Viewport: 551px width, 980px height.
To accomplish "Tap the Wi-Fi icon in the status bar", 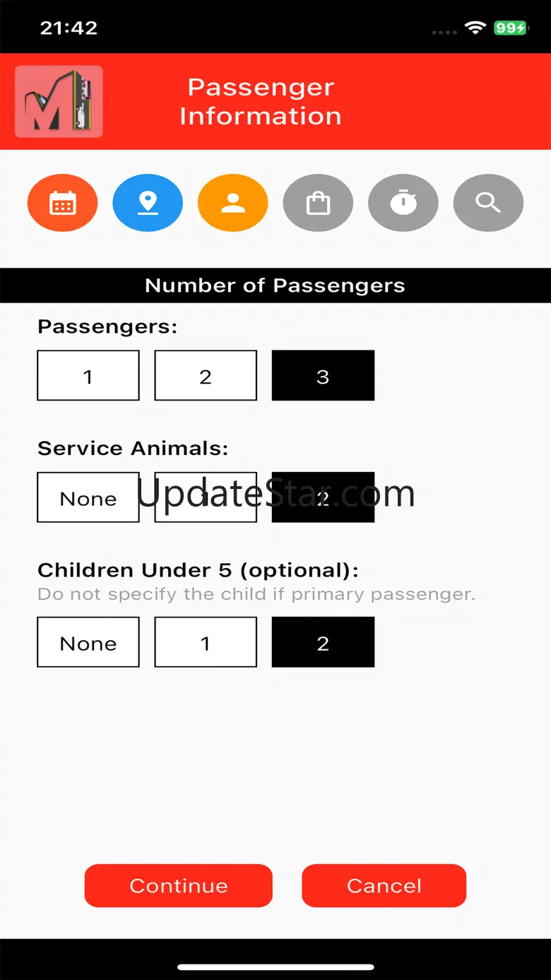I will coord(475,28).
